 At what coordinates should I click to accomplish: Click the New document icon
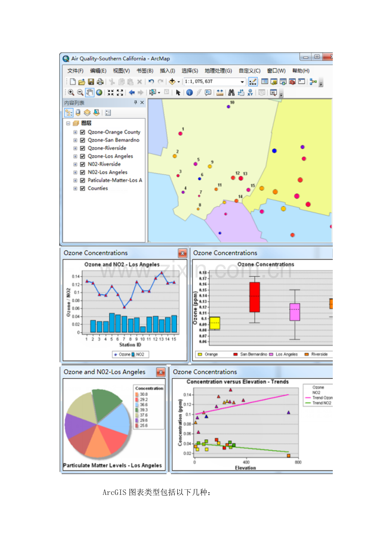pos(72,81)
